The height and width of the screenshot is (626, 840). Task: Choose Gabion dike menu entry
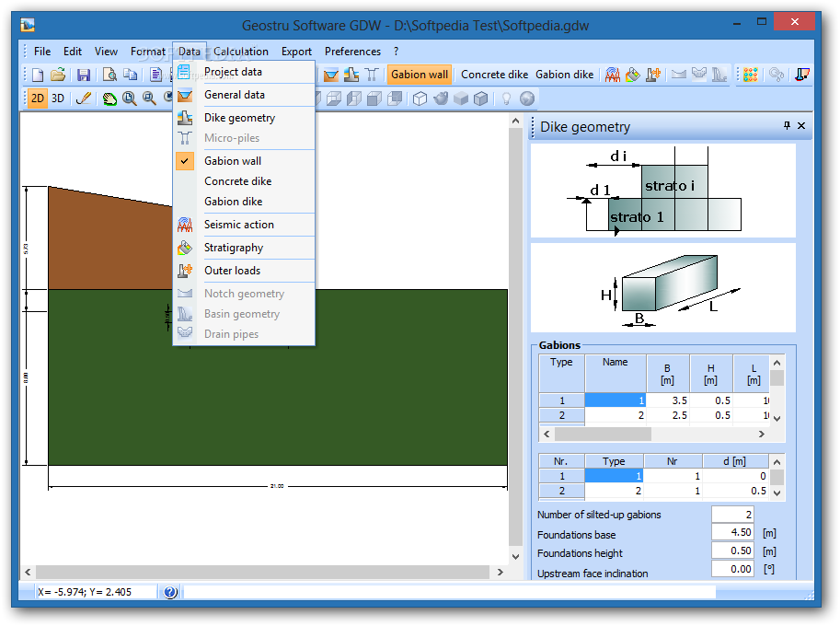(245, 202)
